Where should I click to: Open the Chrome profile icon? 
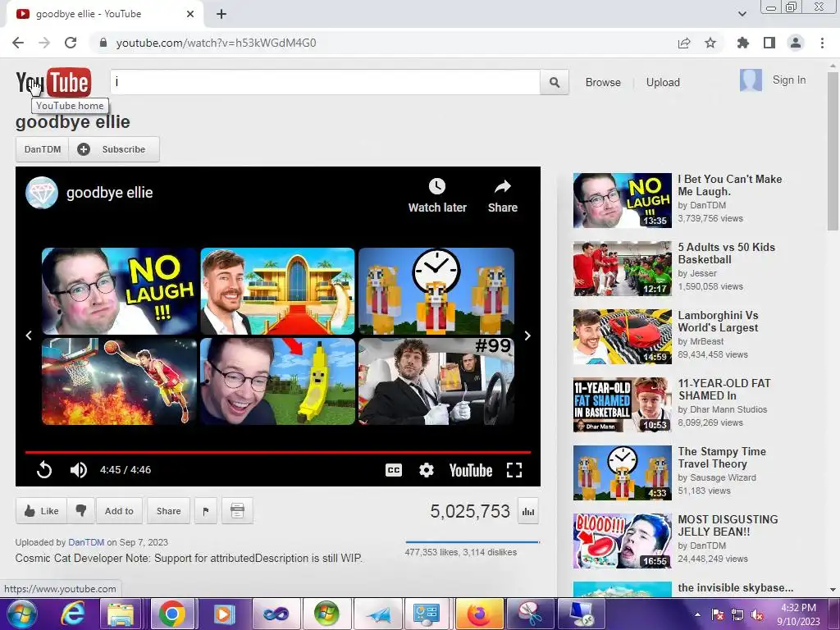796,43
